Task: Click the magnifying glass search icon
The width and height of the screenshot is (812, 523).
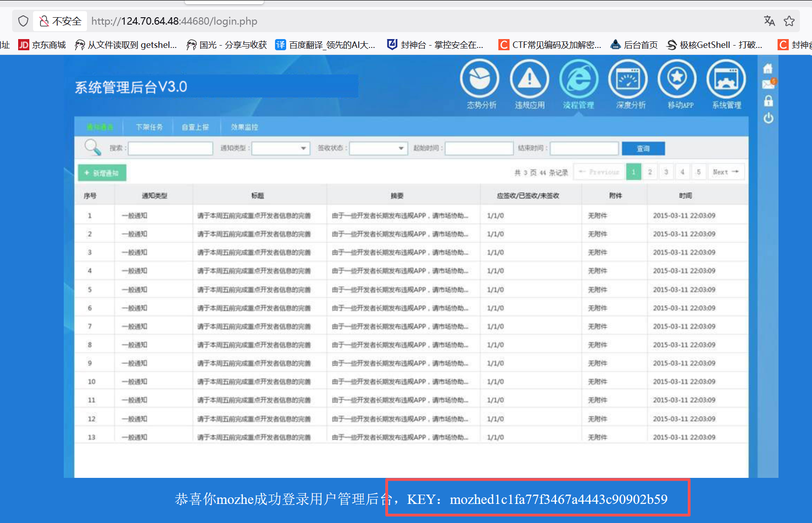Action: pyautogui.click(x=93, y=148)
